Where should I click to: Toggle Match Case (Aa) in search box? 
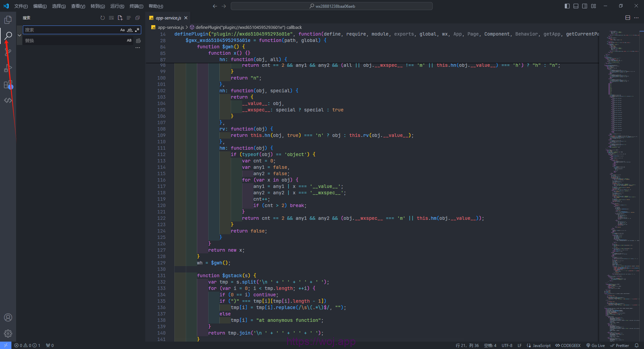tap(122, 30)
